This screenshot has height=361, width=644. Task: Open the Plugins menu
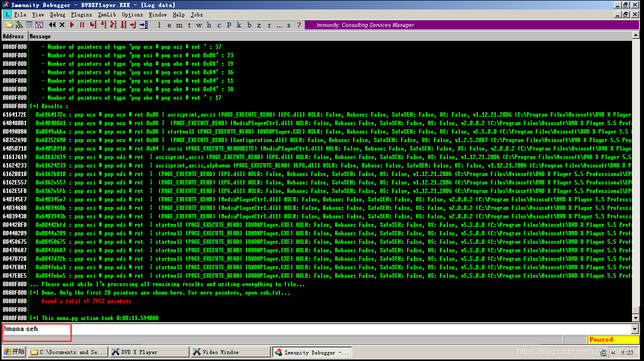[x=82, y=14]
